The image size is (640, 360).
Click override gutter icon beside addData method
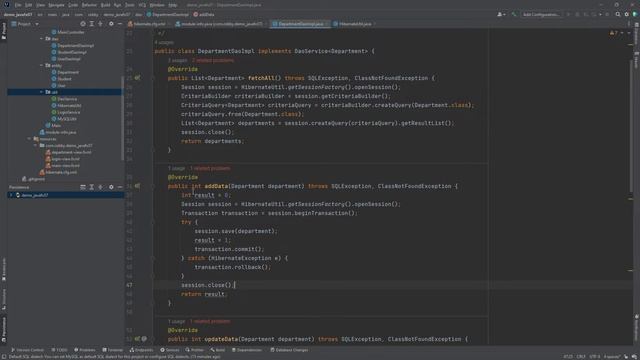tap(138, 186)
